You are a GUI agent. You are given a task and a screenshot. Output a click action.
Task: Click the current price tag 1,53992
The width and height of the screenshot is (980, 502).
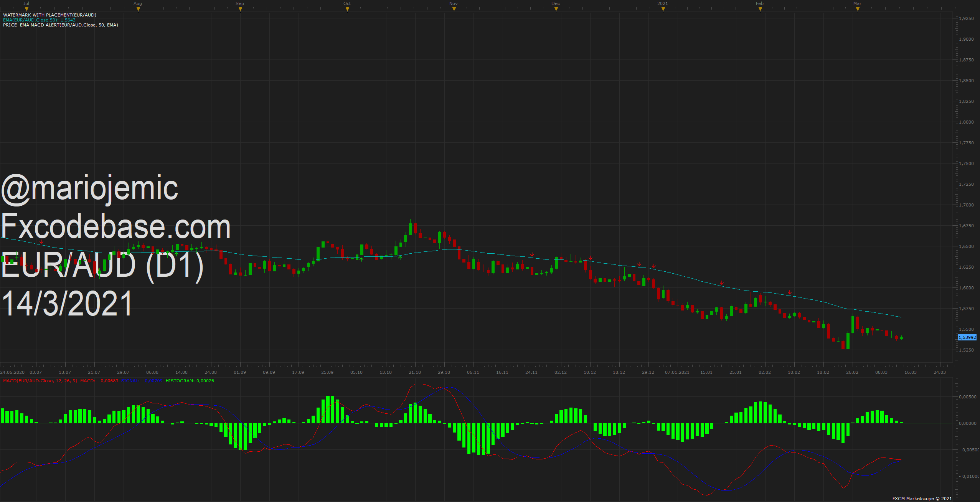click(x=967, y=337)
